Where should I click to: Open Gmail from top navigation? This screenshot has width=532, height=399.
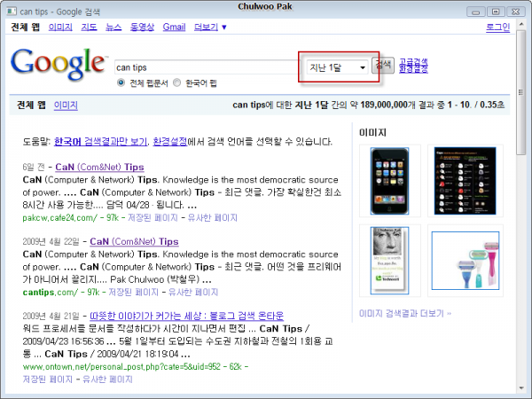coord(174,27)
